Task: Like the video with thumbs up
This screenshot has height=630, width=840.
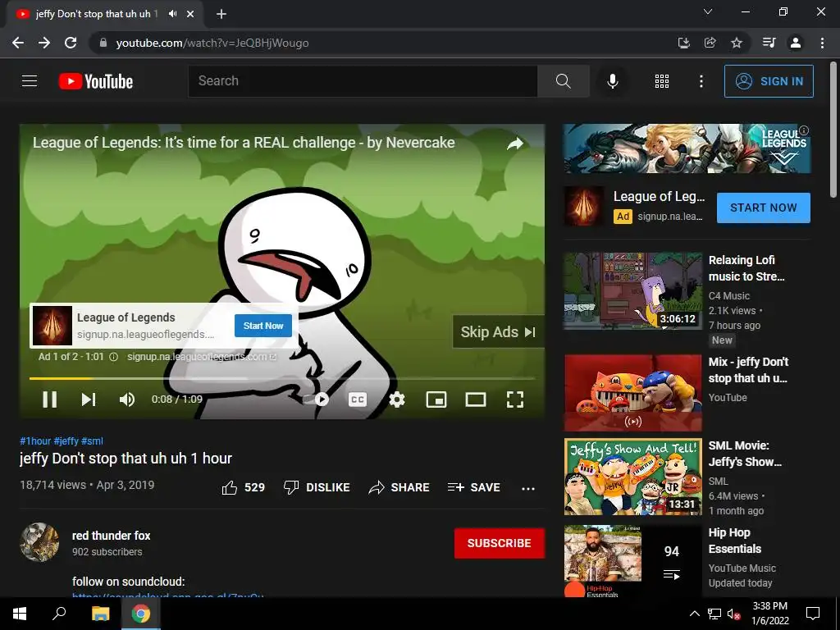Action: (x=243, y=487)
